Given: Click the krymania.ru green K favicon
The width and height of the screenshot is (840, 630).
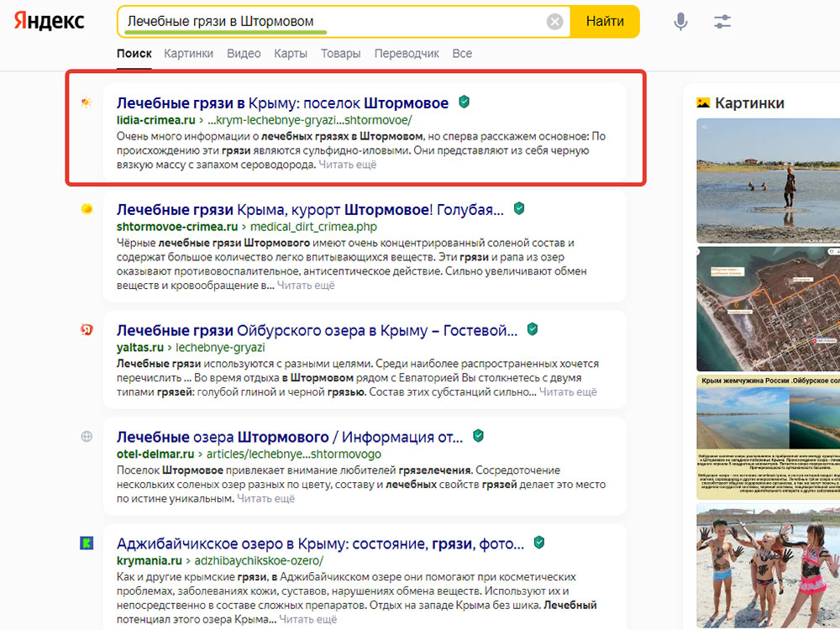Looking at the screenshot, I should pos(87,543).
